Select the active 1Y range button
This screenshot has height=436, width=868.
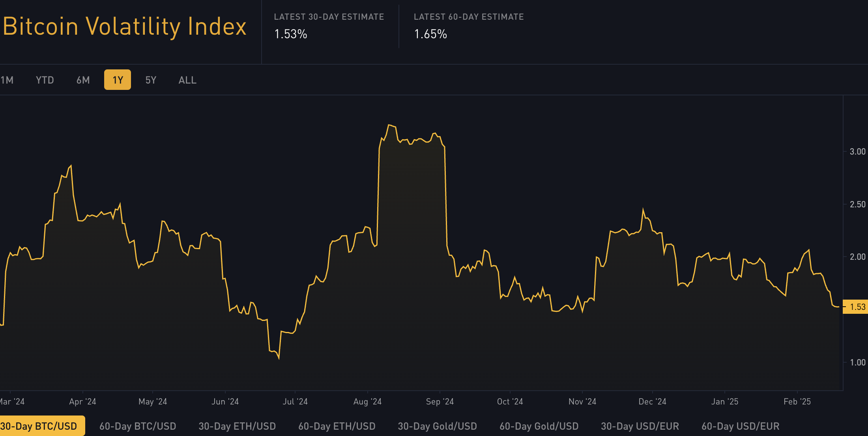coord(118,80)
